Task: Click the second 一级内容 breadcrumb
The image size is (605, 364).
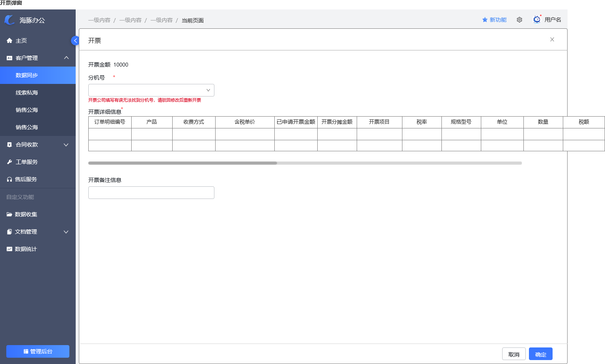Action: pos(130,20)
